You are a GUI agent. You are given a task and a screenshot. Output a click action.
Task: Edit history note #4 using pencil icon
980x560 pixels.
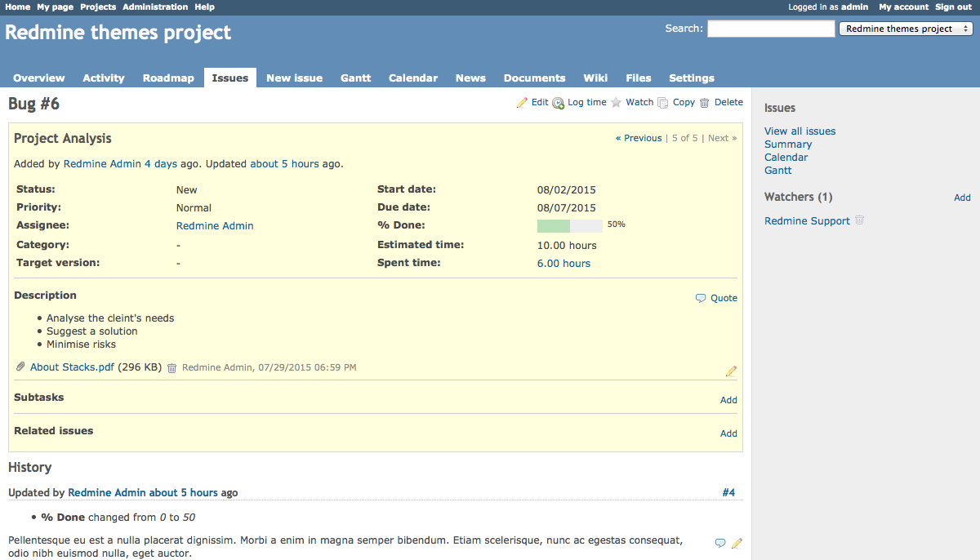pos(737,543)
